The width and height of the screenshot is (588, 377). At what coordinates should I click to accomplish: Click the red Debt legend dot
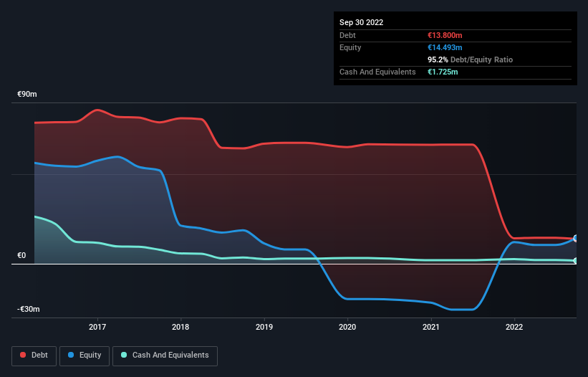(x=23, y=355)
